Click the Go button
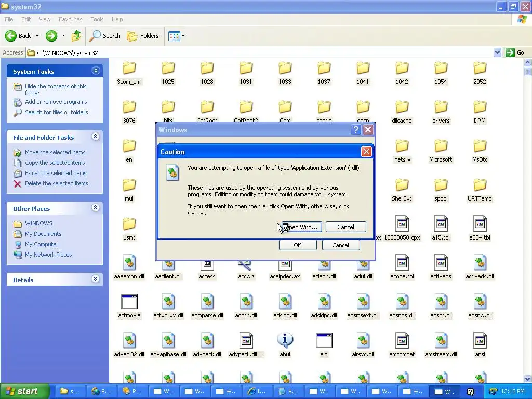This screenshot has width=532, height=399. 515,52
